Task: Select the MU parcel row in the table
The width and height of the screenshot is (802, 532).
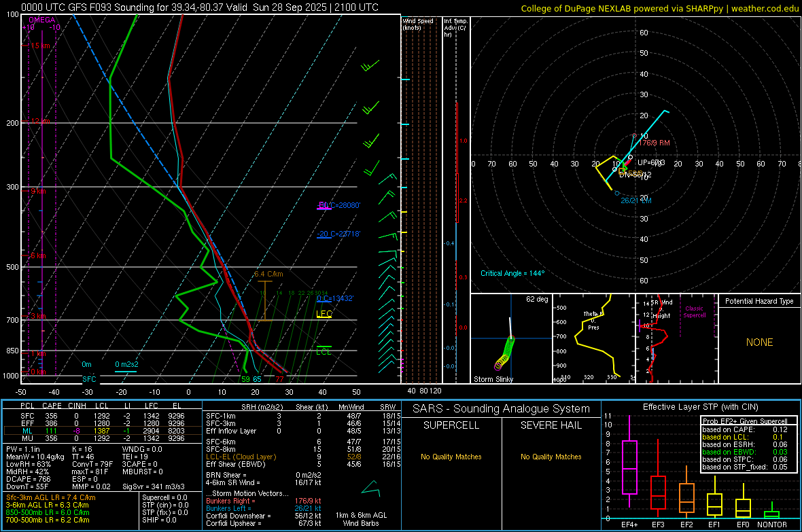Action: coord(103,438)
